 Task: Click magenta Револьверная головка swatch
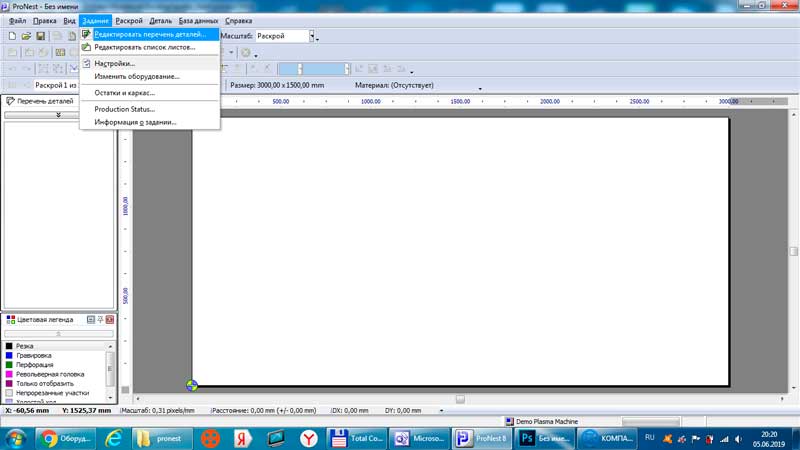tap(9, 374)
